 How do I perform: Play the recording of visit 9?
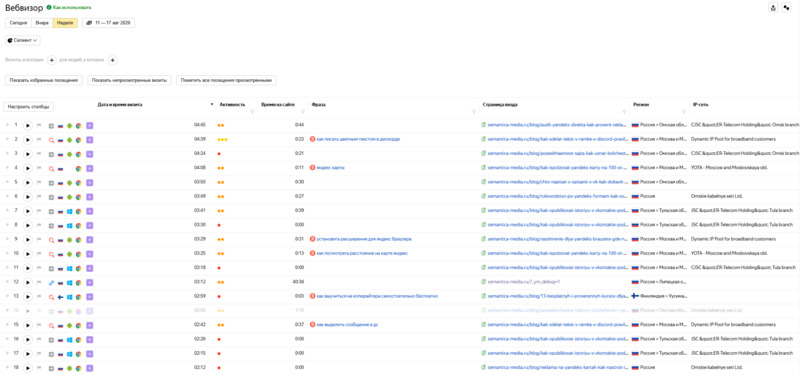[28, 239]
